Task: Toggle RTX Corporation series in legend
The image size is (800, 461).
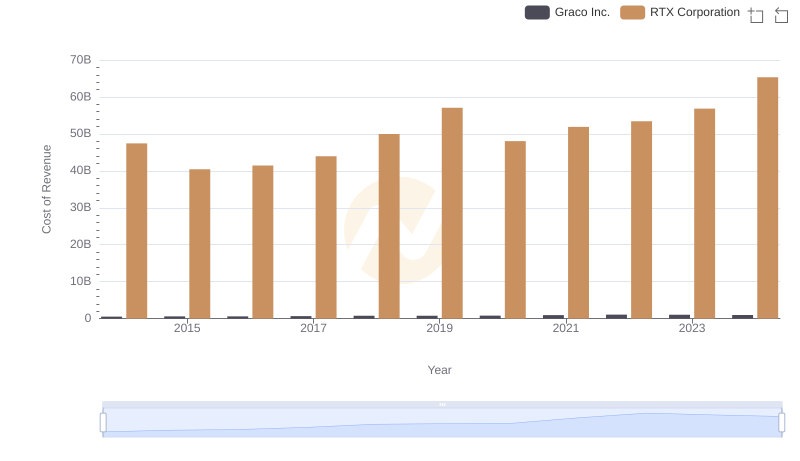Action: pos(680,12)
